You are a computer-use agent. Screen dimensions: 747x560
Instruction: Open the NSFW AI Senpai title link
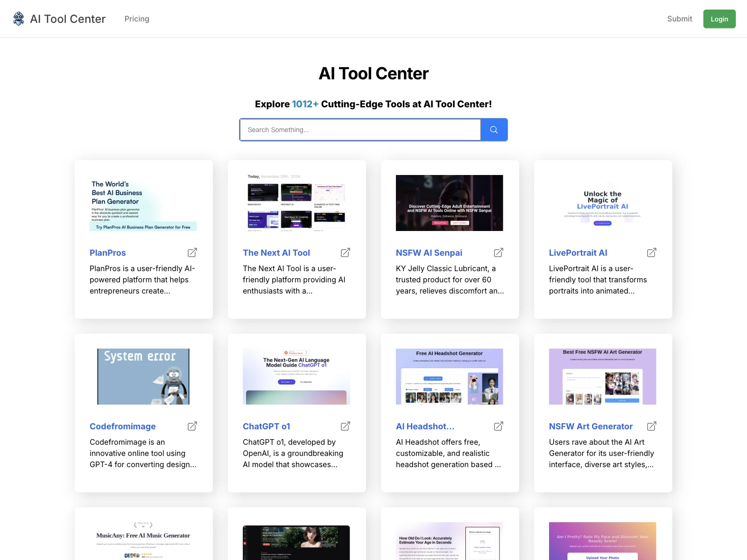pyautogui.click(x=429, y=252)
